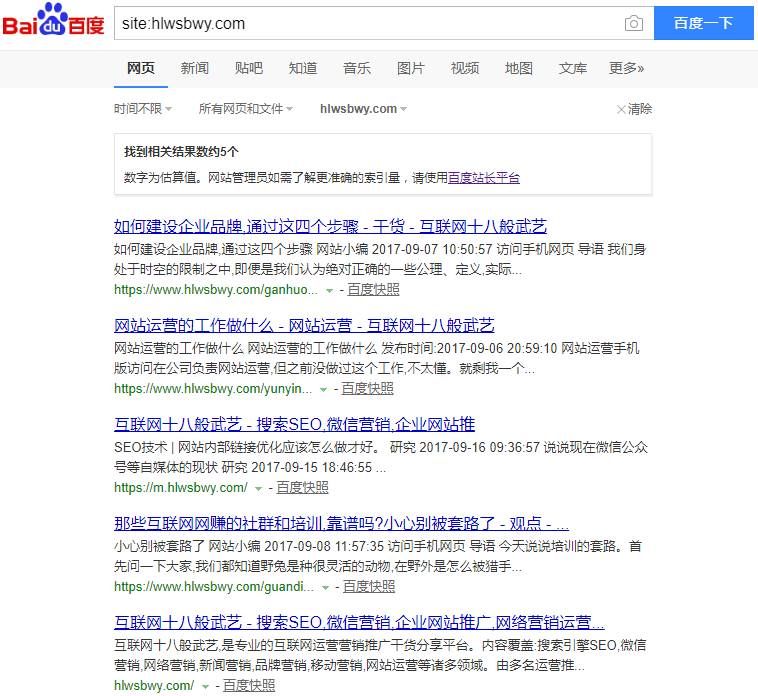This screenshot has height=696, width=758.
Task: Open 百度快照 for the ganhuo result
Action: (x=373, y=290)
